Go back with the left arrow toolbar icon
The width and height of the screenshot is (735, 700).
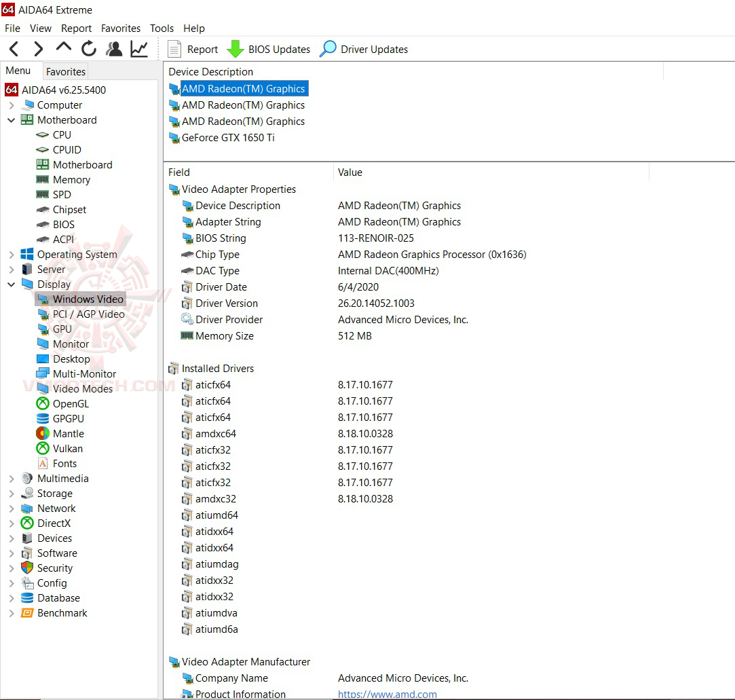coord(14,49)
